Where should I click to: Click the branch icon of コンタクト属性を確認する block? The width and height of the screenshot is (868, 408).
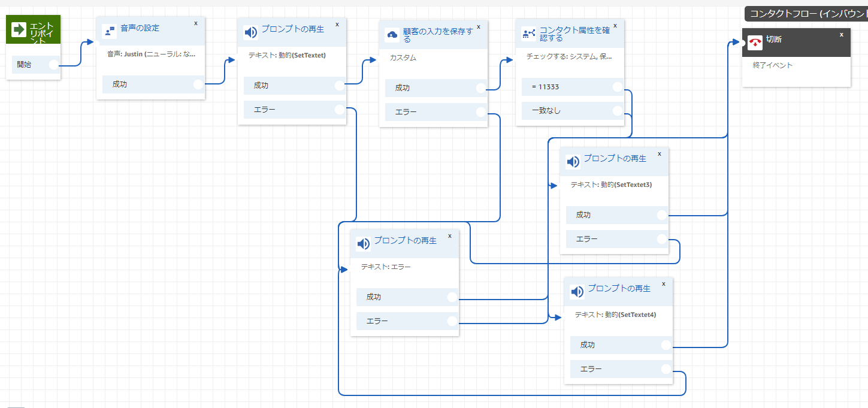pos(529,34)
